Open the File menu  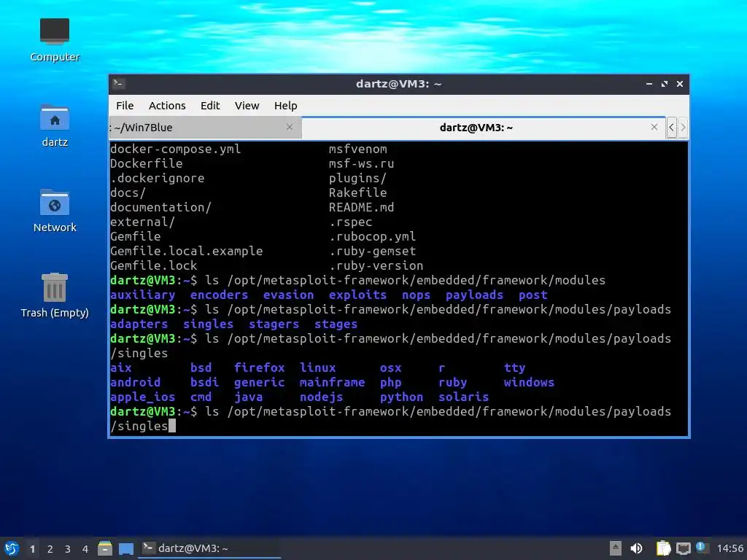pyautogui.click(x=125, y=105)
